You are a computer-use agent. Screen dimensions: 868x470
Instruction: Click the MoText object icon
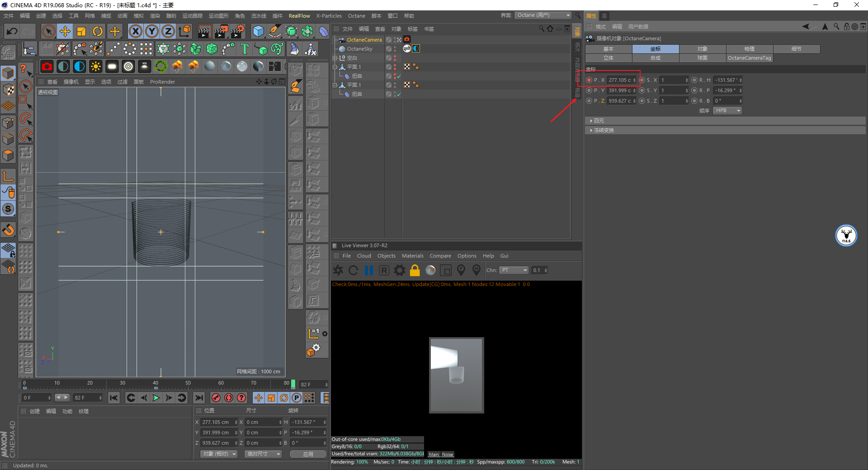pyautogui.click(x=245, y=49)
